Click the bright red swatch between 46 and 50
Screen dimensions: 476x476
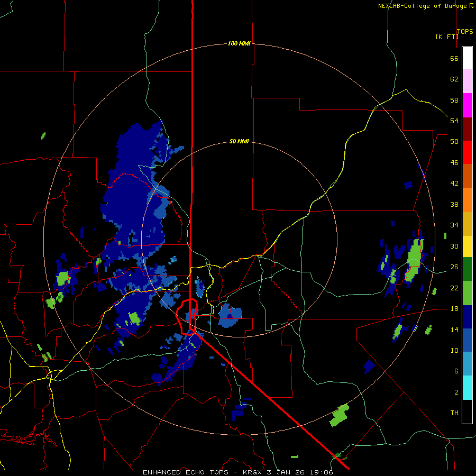coord(467,152)
